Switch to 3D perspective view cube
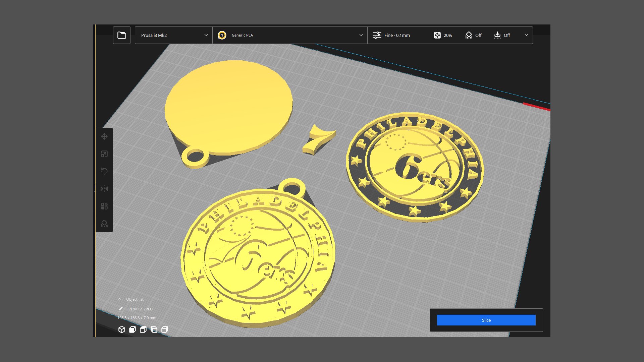Viewport: 644px width, 362px height. tap(122, 329)
